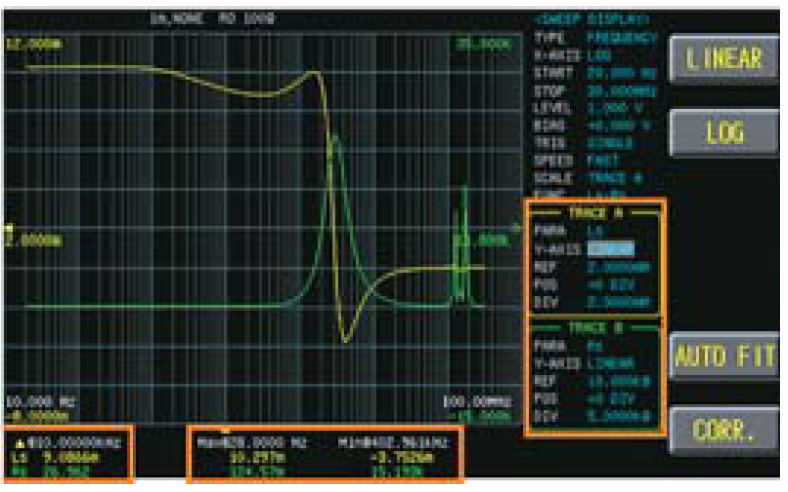The height and width of the screenshot is (492, 788).
Task: Select the Trace B REF value
Action: point(619,381)
